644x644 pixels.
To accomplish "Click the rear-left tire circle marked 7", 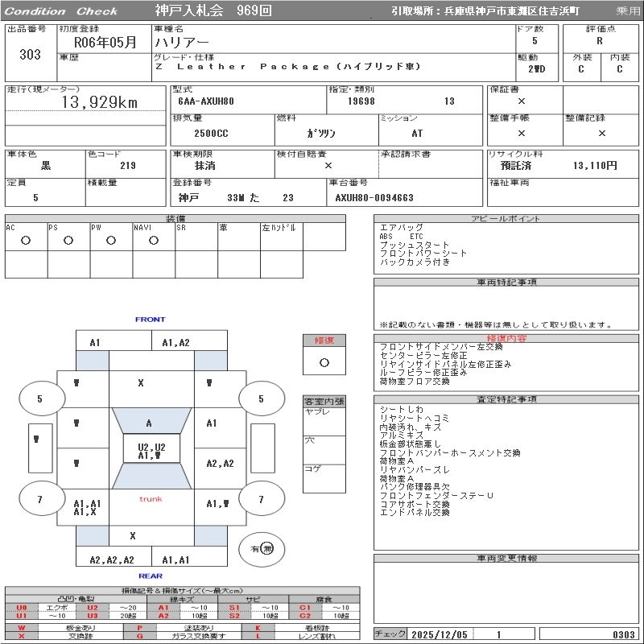I will coord(40,499).
